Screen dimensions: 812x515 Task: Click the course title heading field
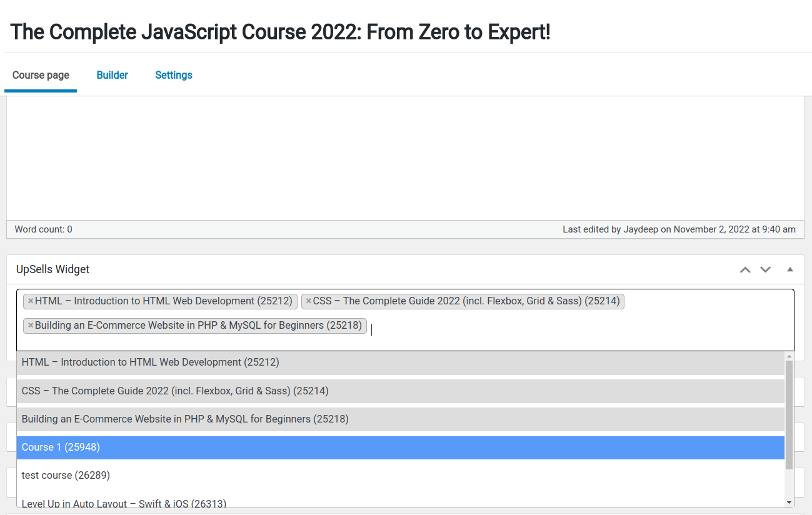coord(280,31)
